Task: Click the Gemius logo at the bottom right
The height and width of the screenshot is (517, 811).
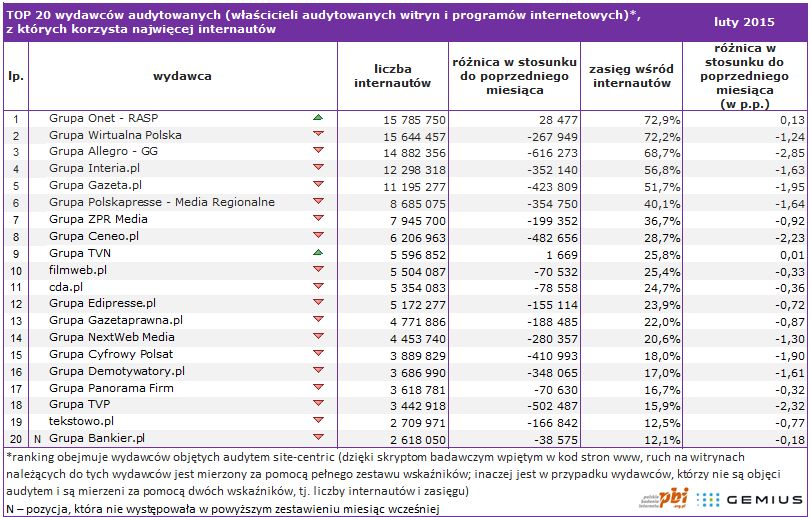Action: [x=749, y=499]
